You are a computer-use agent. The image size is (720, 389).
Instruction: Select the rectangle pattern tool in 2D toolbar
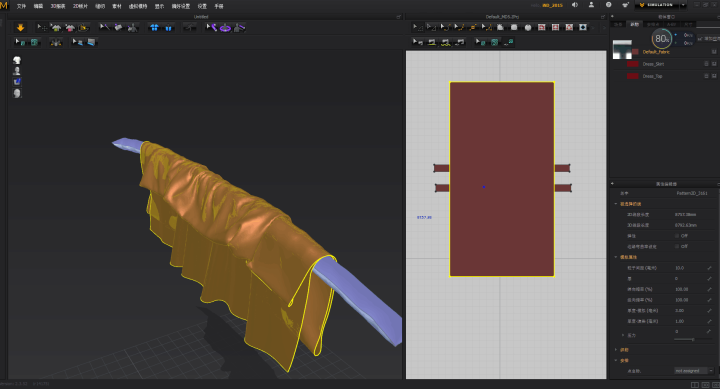[514, 28]
